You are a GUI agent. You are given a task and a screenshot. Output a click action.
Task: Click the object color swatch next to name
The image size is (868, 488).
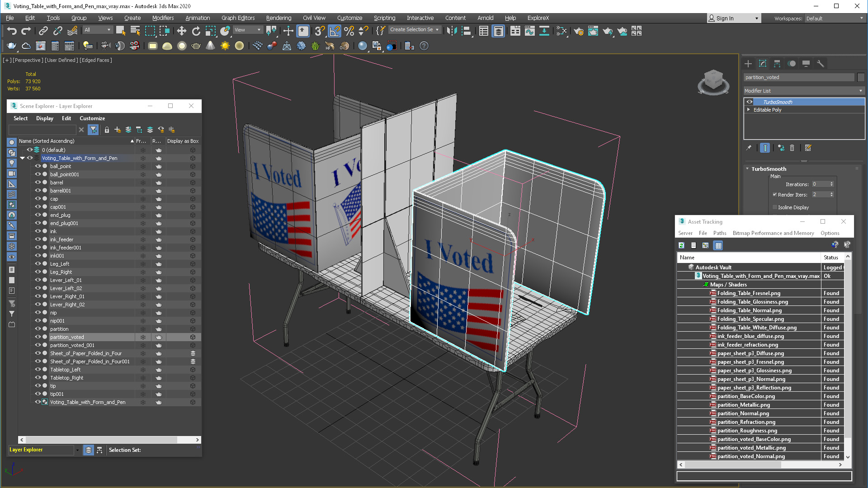[x=861, y=77]
